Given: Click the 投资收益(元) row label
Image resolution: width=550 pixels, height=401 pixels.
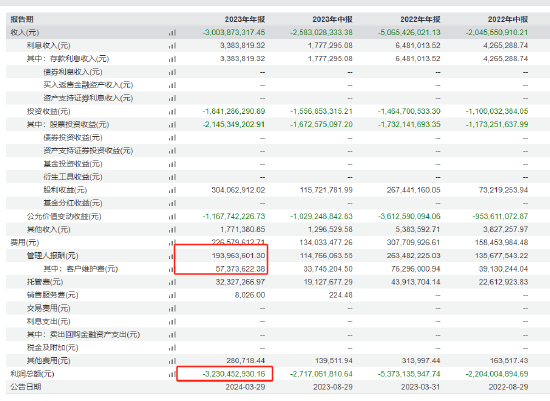Looking at the screenshot, I should pyautogui.click(x=48, y=112).
